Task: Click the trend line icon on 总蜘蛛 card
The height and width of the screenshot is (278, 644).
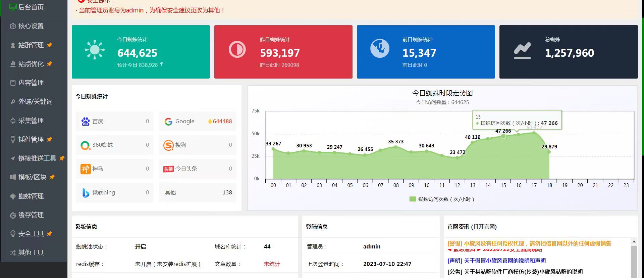Action: 522,51
